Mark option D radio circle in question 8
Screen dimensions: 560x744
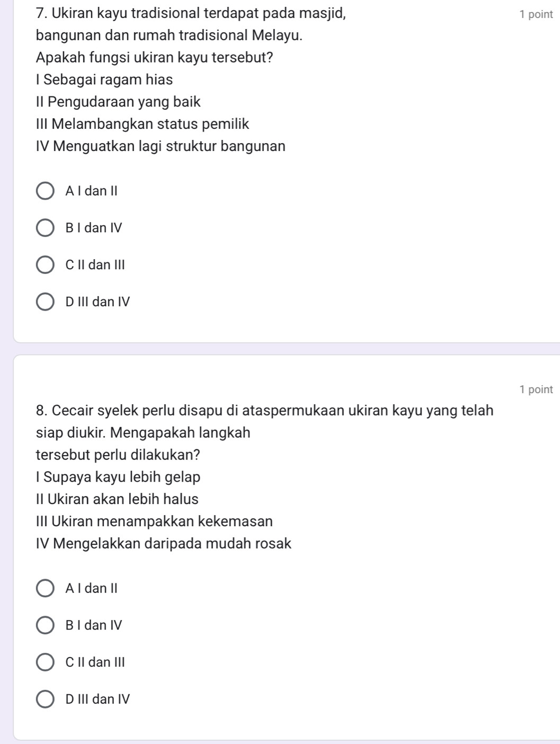coord(45,699)
